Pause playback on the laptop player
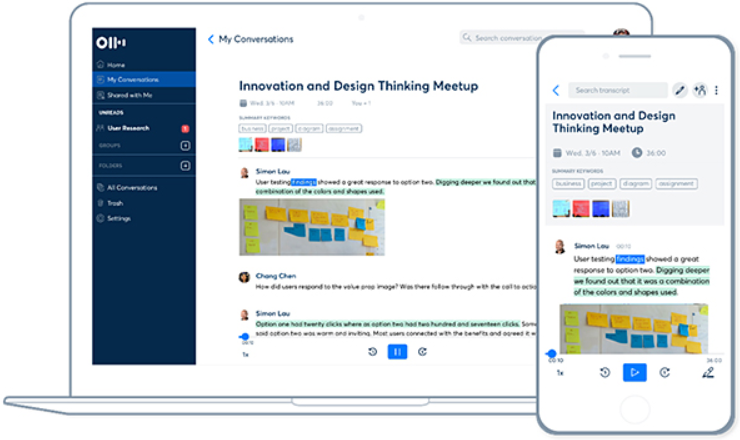 point(397,352)
